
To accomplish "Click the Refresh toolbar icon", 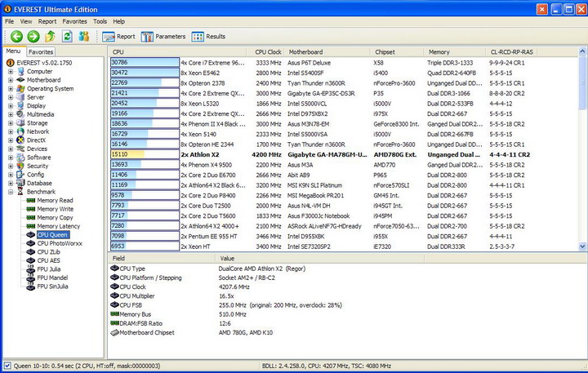I will [x=67, y=37].
